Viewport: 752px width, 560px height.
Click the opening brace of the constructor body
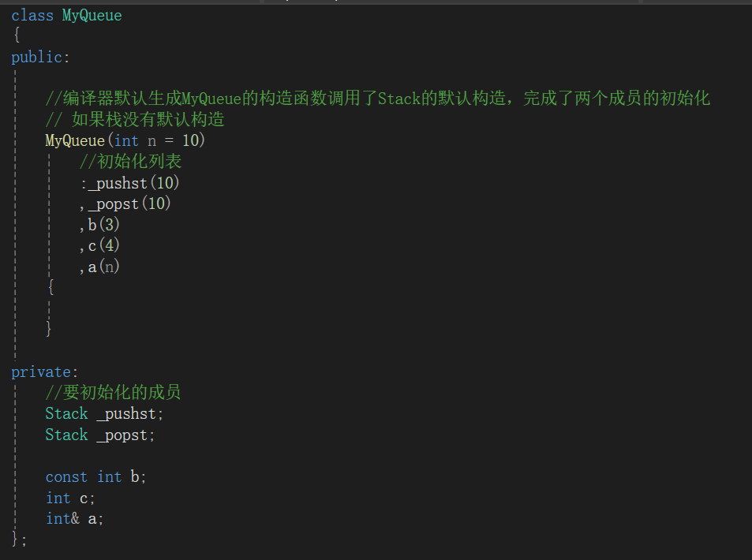point(51,287)
